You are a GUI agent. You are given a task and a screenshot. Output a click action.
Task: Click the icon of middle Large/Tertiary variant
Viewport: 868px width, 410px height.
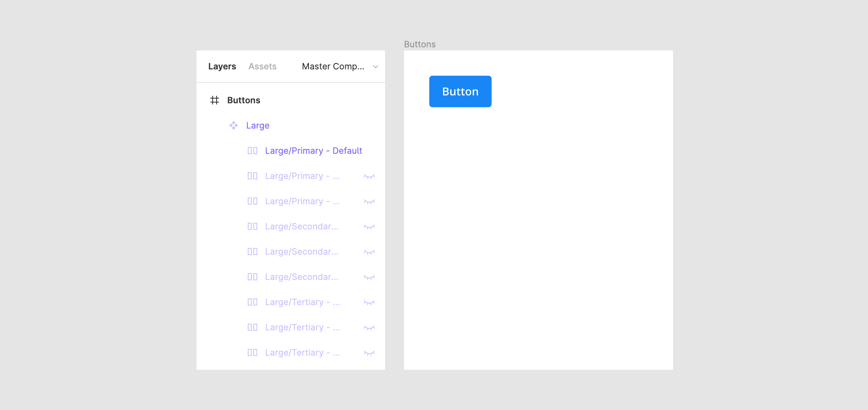pyautogui.click(x=253, y=327)
